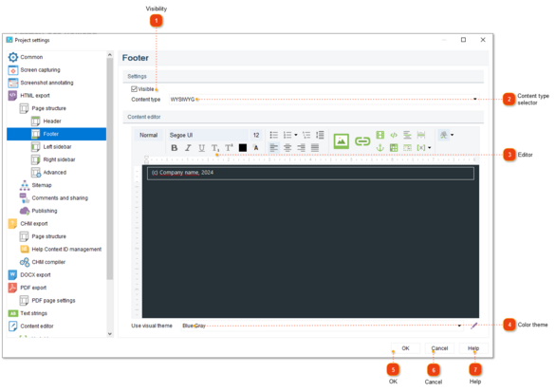Open the Left sidebar settings page
The height and width of the screenshot is (392, 556).
(x=57, y=147)
